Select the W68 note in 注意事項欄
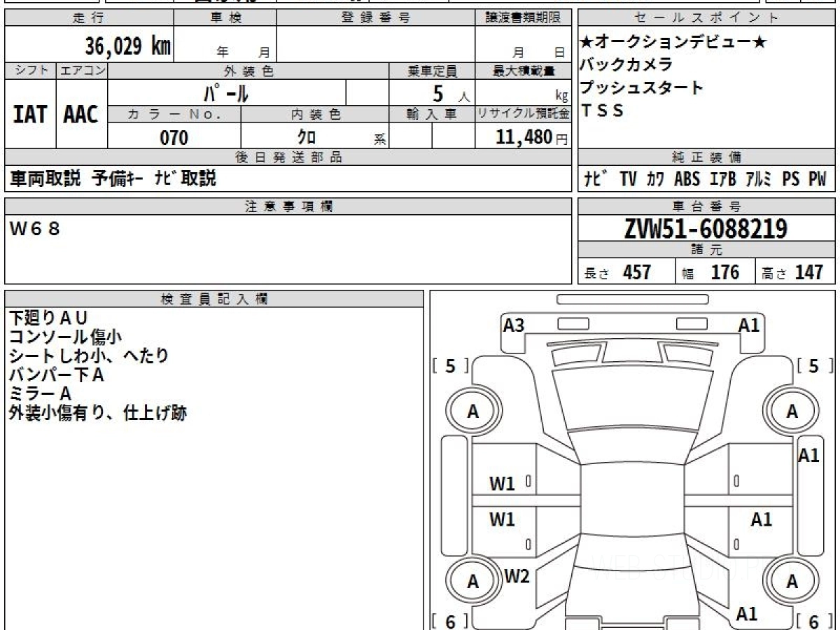The height and width of the screenshot is (630, 840). click(35, 228)
